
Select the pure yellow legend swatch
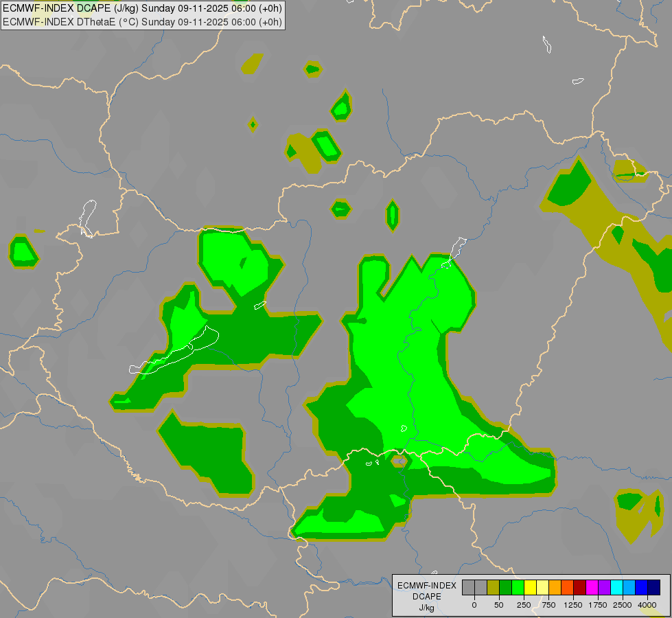coord(530,588)
